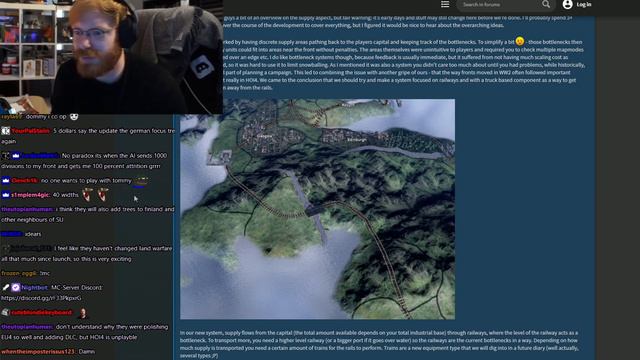The width and height of the screenshot is (640, 360).
Task: Click the user account avatar icon
Action: [x=567, y=4]
